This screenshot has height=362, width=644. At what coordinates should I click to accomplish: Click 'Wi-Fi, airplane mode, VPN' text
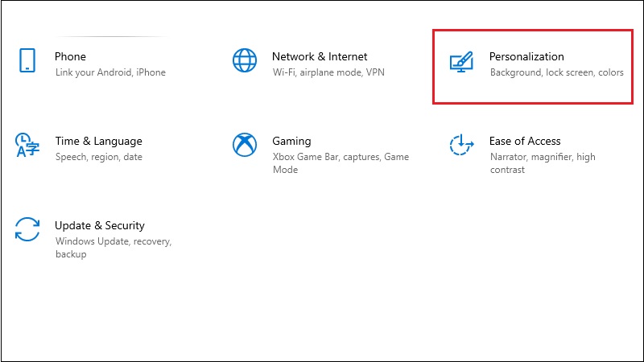328,72
